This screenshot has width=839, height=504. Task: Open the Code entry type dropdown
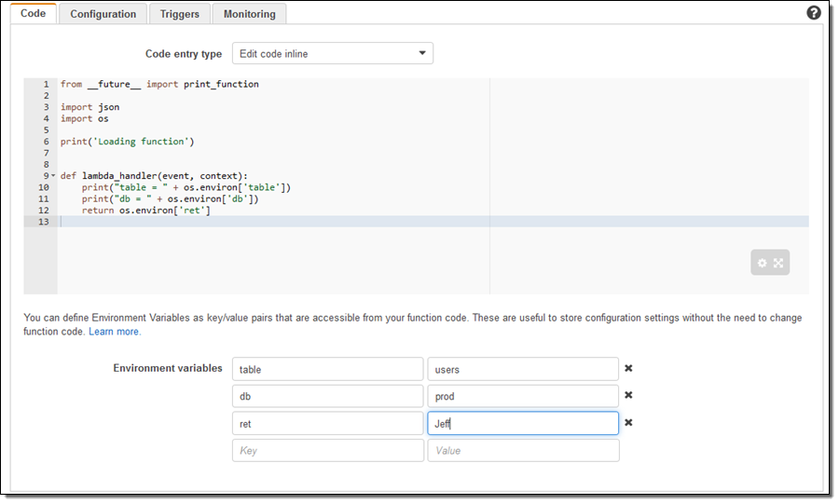point(332,54)
